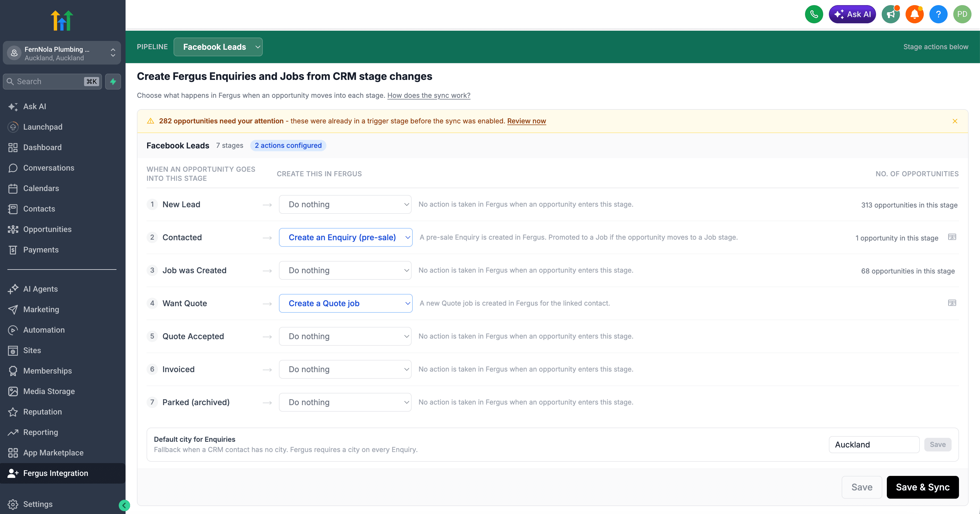Image resolution: width=980 pixels, height=514 pixels.
Task: Open the orange notifications bell
Action: pos(915,14)
